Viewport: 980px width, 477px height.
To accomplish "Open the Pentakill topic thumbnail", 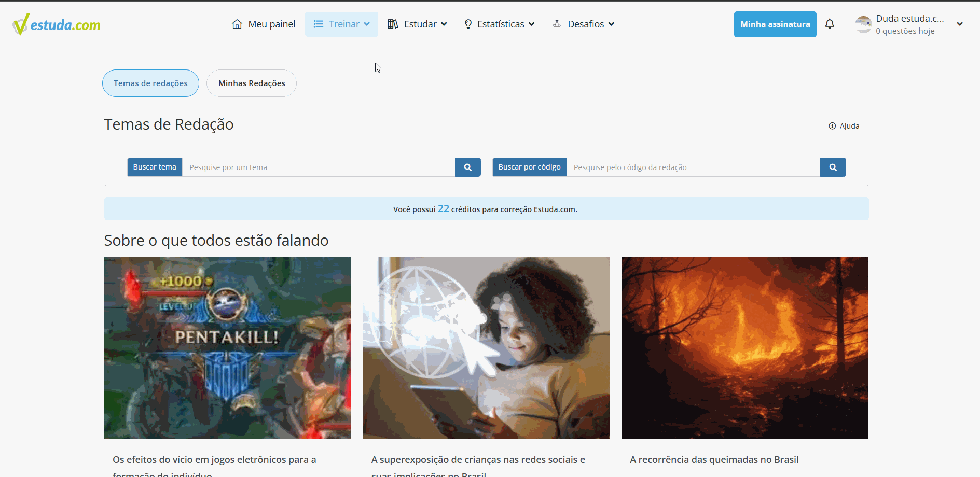I will [x=227, y=347].
